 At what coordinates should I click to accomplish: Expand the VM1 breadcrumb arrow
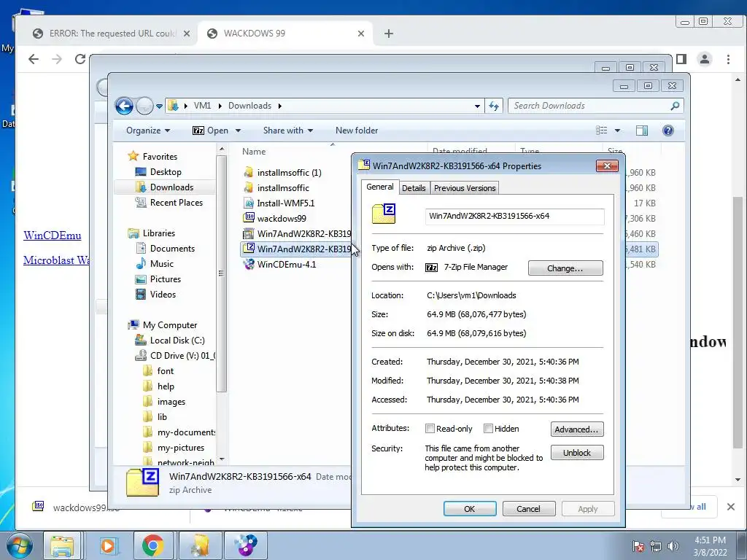[220, 106]
